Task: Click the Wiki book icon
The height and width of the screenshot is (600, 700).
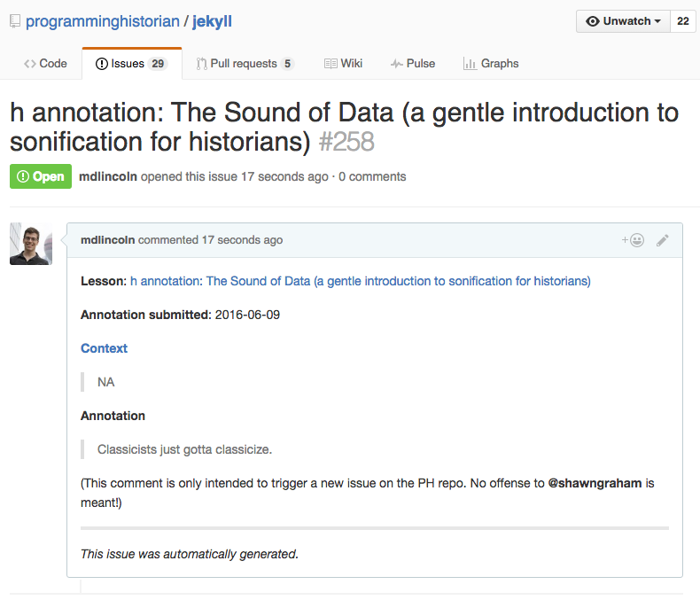Action: coord(331,64)
